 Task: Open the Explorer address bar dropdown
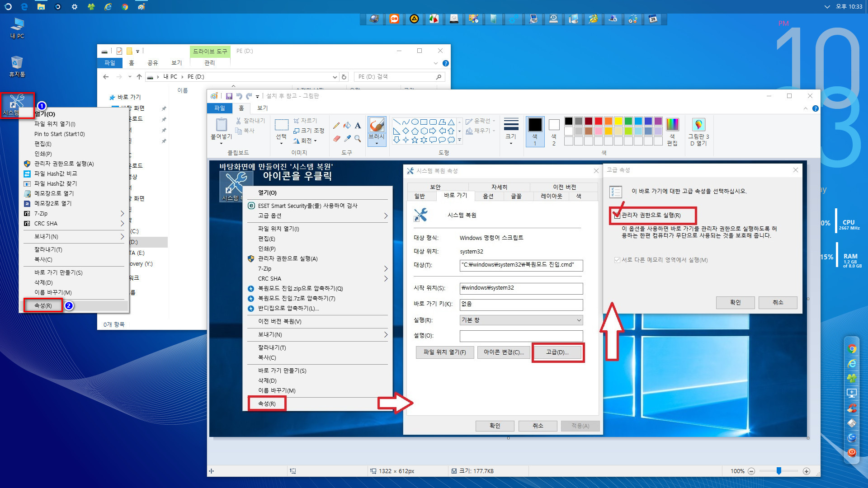pyautogui.click(x=335, y=77)
